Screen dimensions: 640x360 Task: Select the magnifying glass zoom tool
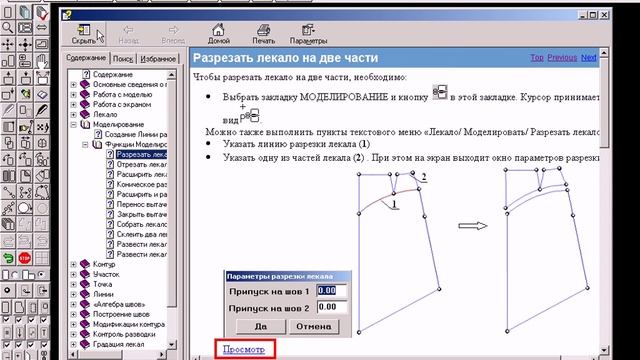(x=8, y=28)
